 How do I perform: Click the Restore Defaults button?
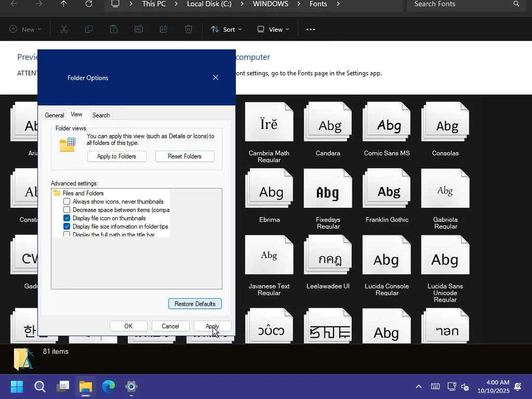click(195, 304)
